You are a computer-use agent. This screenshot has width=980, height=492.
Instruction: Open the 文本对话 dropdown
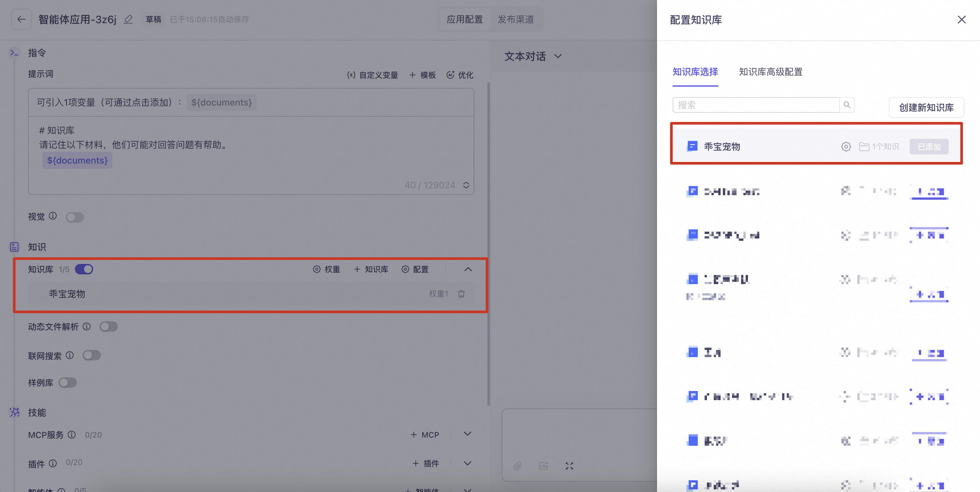(x=533, y=56)
